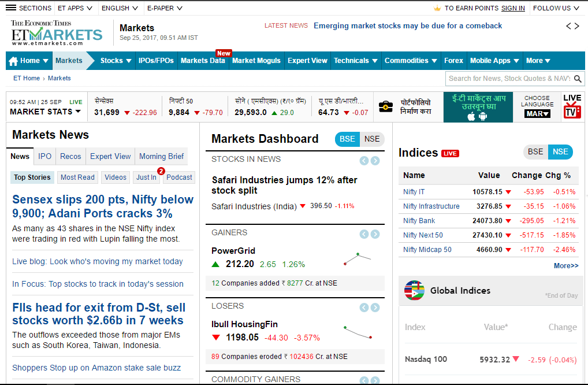Image resolution: width=588 pixels, height=385 pixels.
Task: Open 'Shoppers Stop up on Amazon' story
Action: pyautogui.click(x=96, y=368)
